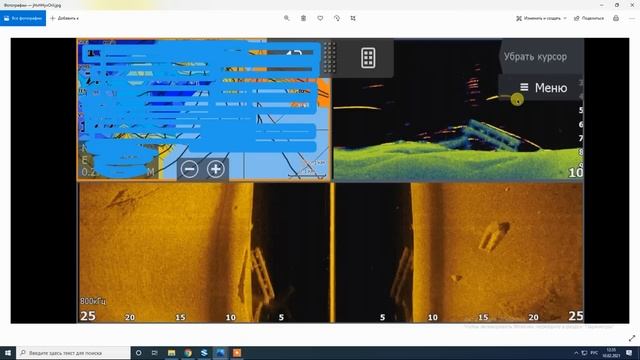Switch the РУС input language indicator
Screen dimensions: 640x360
point(594,353)
